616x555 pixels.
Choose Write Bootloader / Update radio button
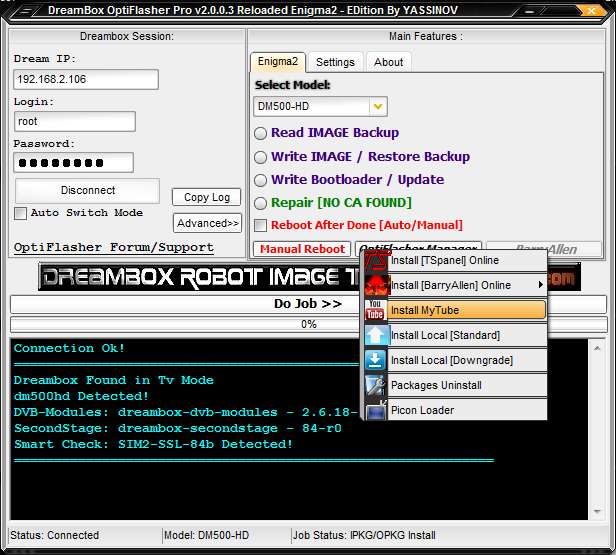[x=260, y=180]
